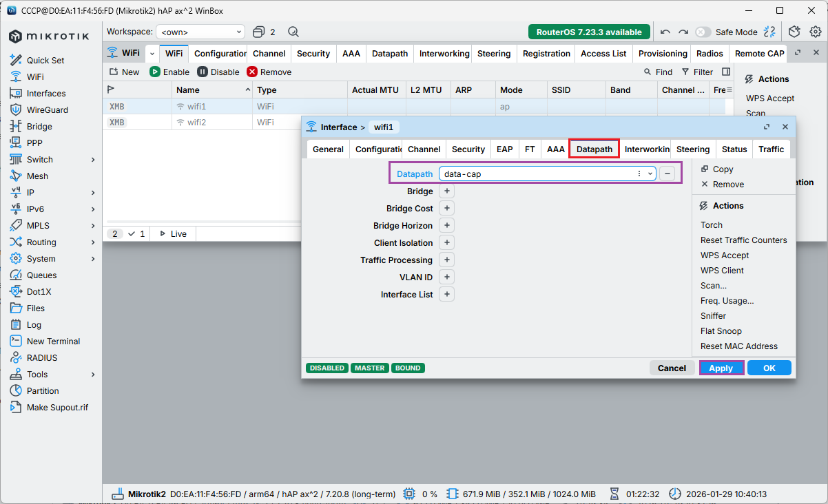Click Disable in the WiFi toolbar
828x504 pixels.
click(x=218, y=72)
